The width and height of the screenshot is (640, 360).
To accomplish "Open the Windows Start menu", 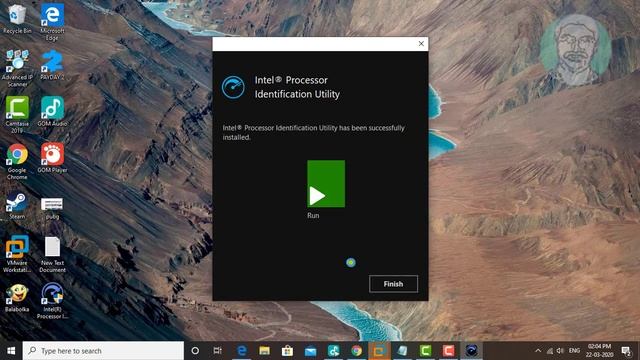I will click(x=11, y=351).
